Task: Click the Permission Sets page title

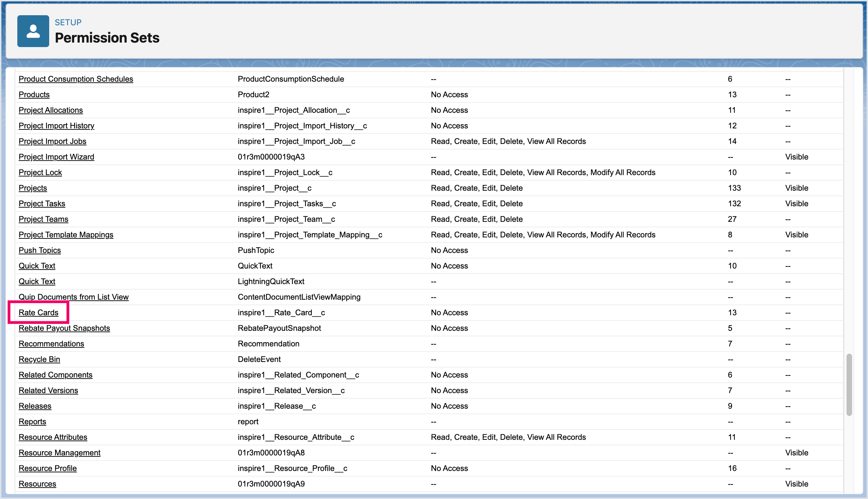Action: coord(107,38)
